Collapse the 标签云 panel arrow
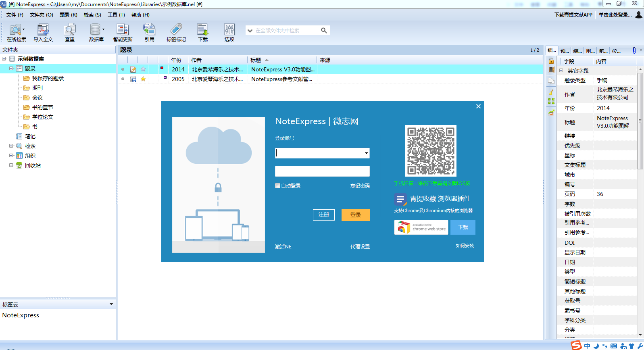The image size is (644, 350). point(111,304)
